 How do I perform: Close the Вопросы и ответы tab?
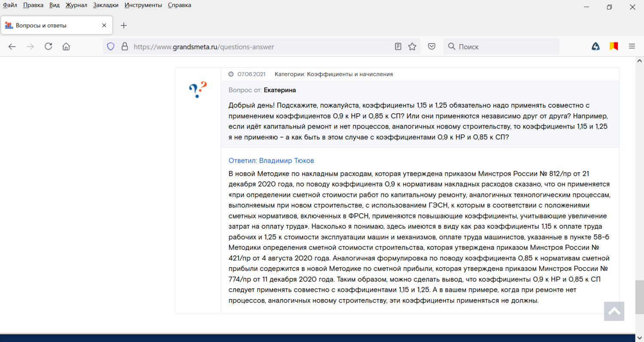(104, 25)
